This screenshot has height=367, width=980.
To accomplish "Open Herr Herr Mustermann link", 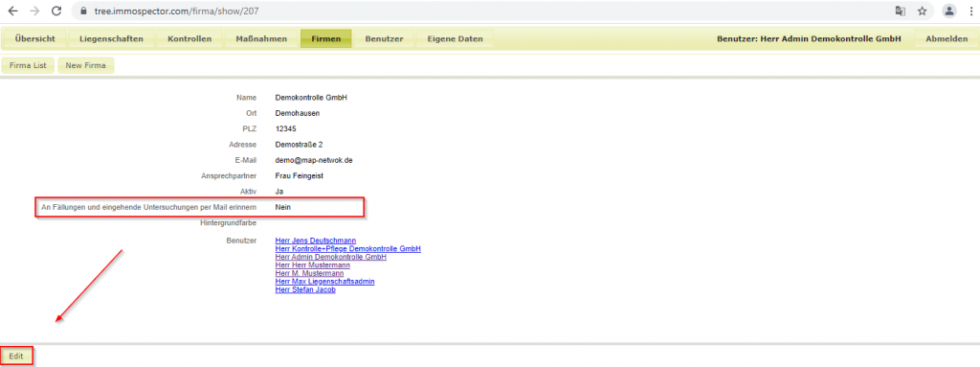I will (313, 265).
